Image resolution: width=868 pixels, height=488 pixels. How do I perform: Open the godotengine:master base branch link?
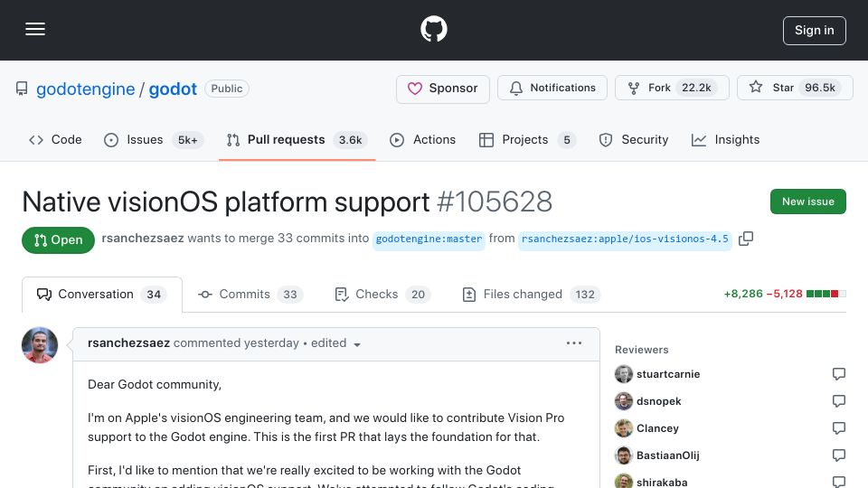tap(429, 239)
